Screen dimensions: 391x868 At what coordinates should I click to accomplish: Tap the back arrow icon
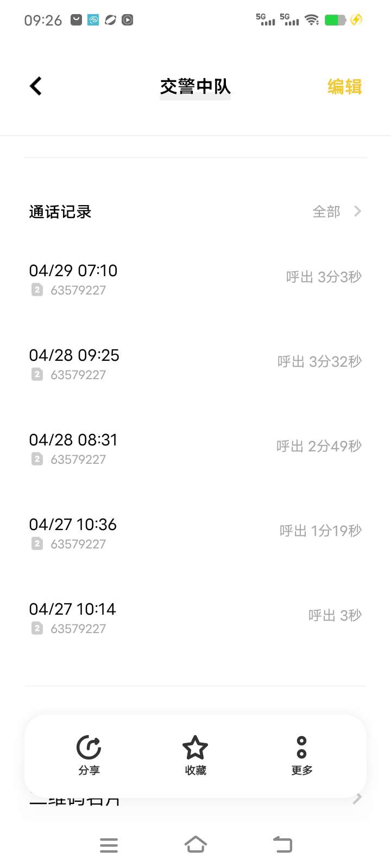[x=36, y=86]
